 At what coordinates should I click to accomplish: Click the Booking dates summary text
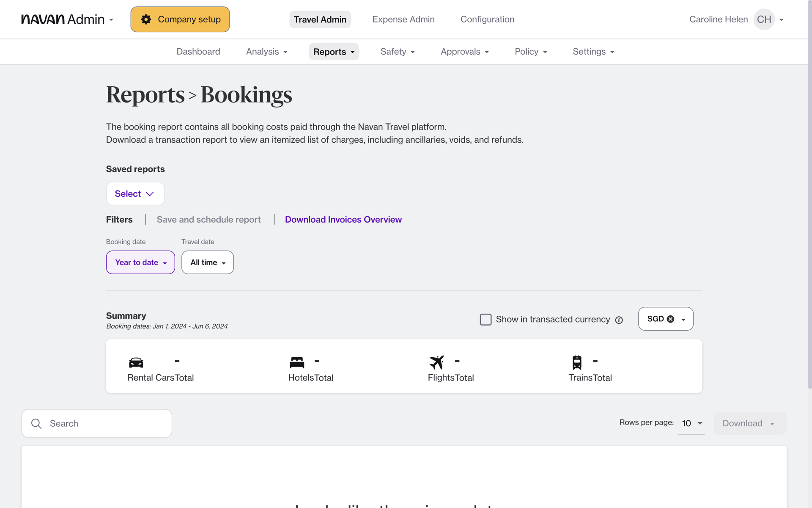[x=167, y=326]
